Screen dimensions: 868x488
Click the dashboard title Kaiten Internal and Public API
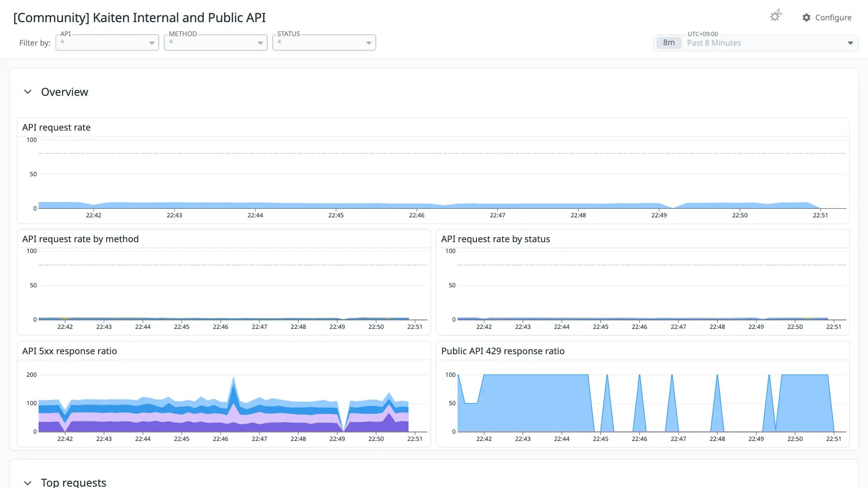[140, 18]
